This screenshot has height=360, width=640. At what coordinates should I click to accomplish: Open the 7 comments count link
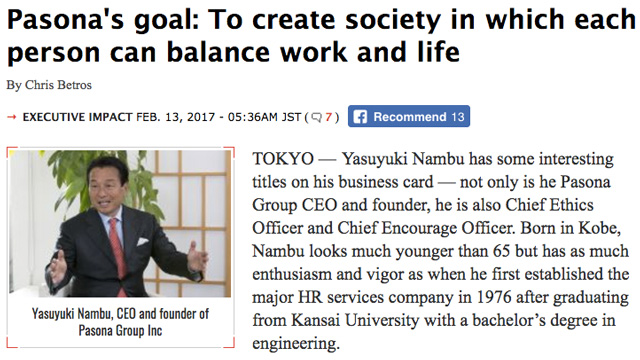328,117
